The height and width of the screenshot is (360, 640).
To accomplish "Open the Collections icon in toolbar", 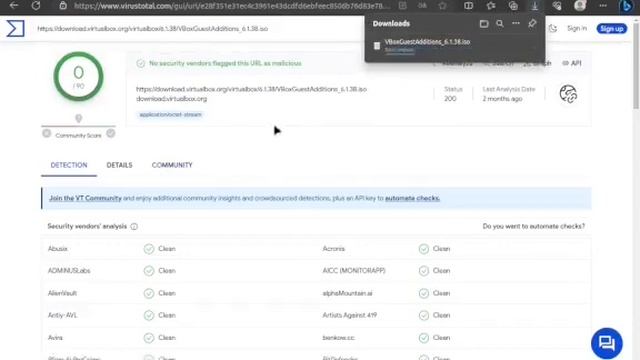I will coord(513,6).
